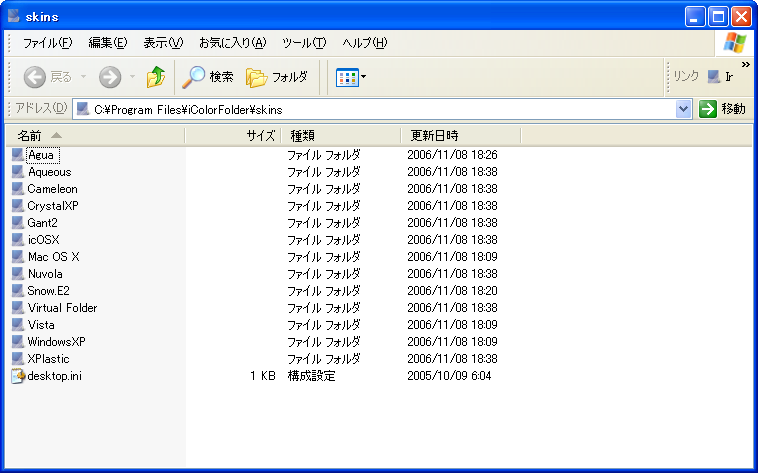Click the WindowsXP folder icon
758x473 pixels.
pyautogui.click(x=18, y=341)
